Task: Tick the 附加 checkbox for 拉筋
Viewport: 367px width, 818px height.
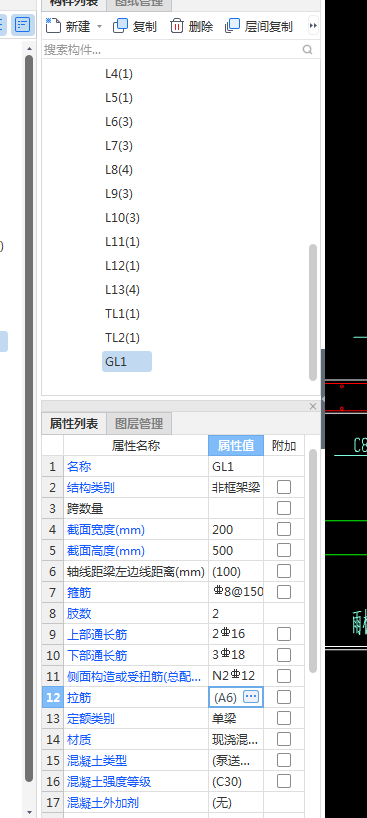Action: tap(284, 697)
